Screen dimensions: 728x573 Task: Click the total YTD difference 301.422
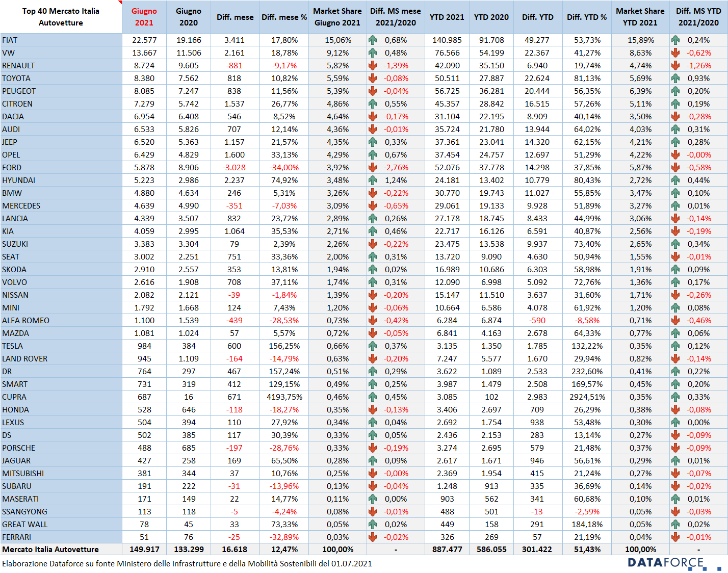click(537, 549)
